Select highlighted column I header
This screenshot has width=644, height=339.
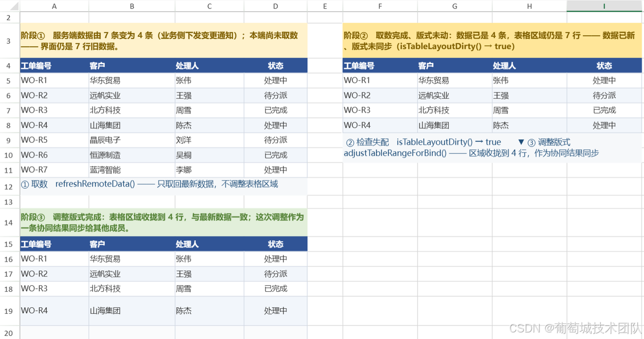[604, 6]
